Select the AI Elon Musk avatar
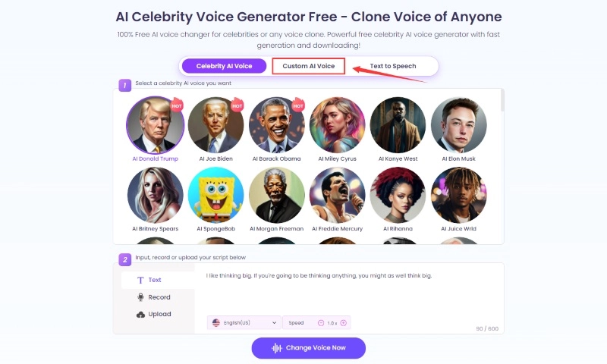The width and height of the screenshot is (607, 364). click(459, 125)
